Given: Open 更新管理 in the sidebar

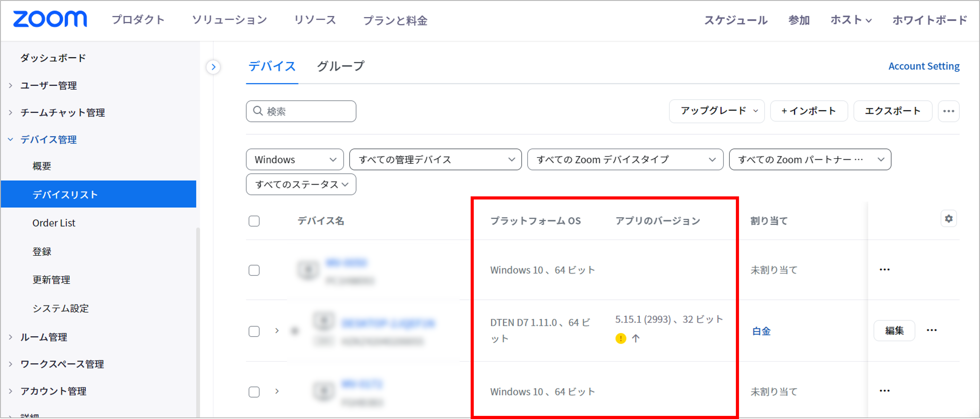Looking at the screenshot, I should (51, 280).
